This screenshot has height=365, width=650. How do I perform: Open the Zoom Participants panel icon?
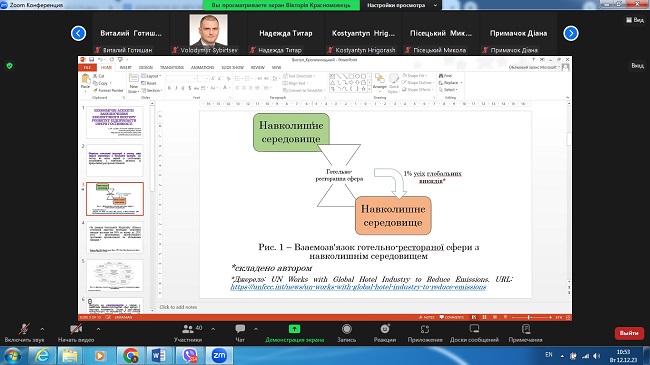point(188,329)
